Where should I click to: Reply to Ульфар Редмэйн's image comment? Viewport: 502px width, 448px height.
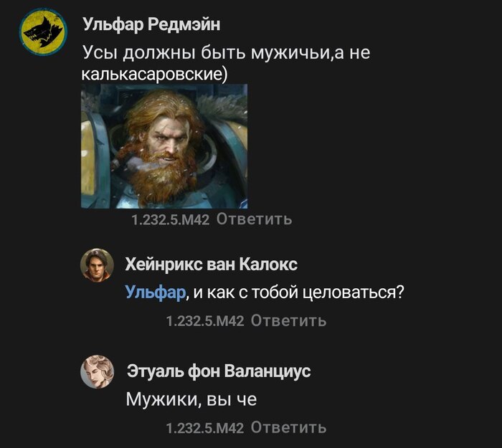pyautogui.click(x=254, y=219)
